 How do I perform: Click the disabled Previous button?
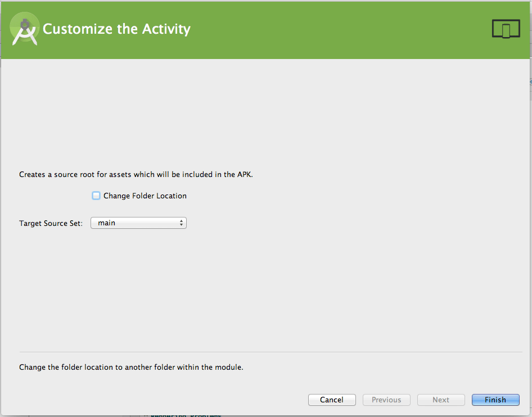(x=386, y=400)
